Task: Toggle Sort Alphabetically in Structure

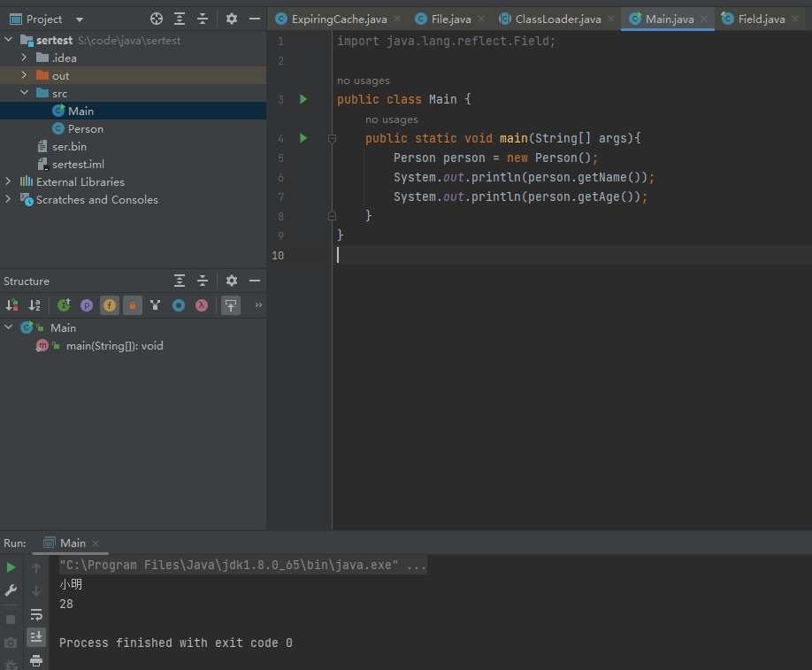Action: [x=34, y=305]
